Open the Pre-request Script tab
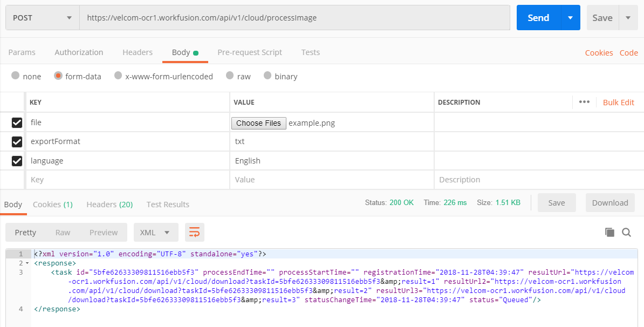Viewport: 644px width, 327px height. click(x=250, y=52)
